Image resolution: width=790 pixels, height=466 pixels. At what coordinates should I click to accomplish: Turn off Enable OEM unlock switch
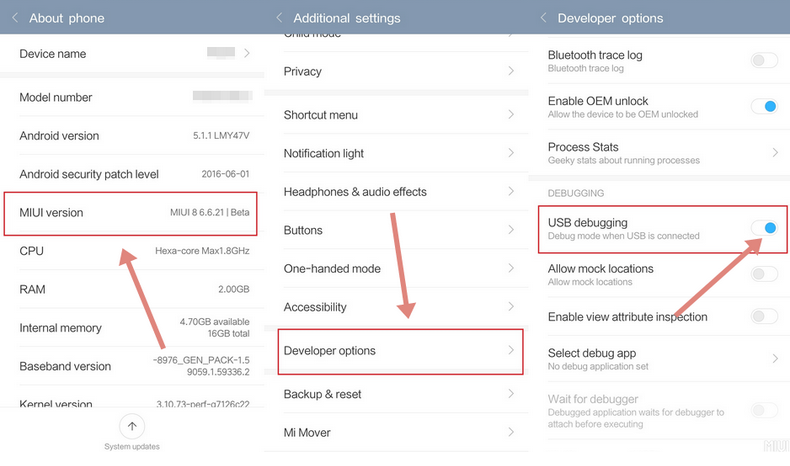pos(764,106)
